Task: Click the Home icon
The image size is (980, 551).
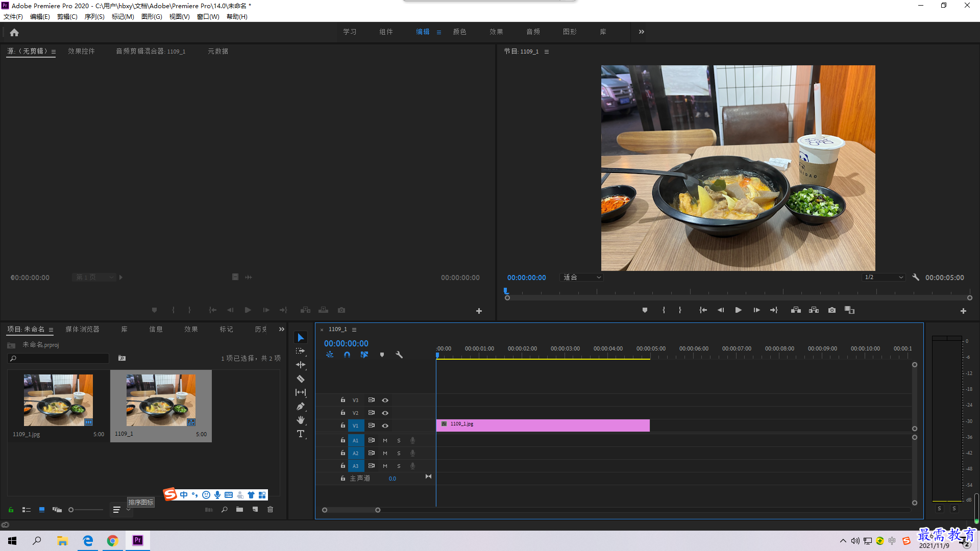Action: [x=14, y=32]
